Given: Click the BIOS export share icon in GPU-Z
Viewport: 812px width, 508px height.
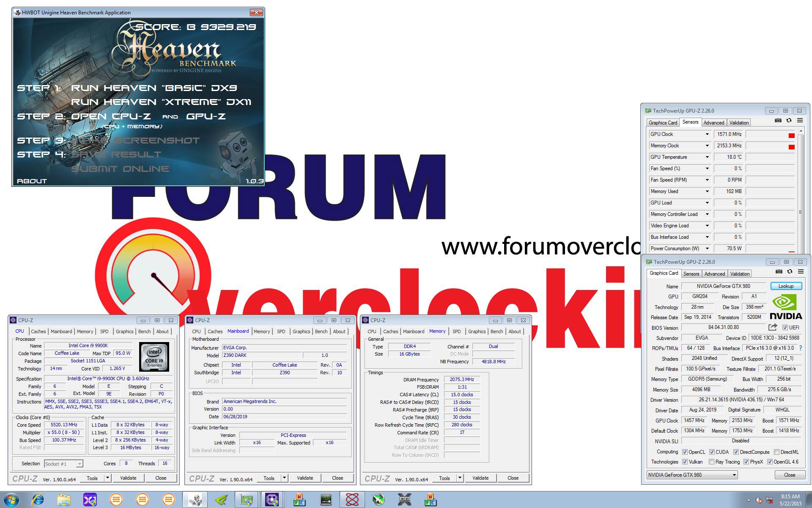Looking at the screenshot, I should [x=773, y=327].
